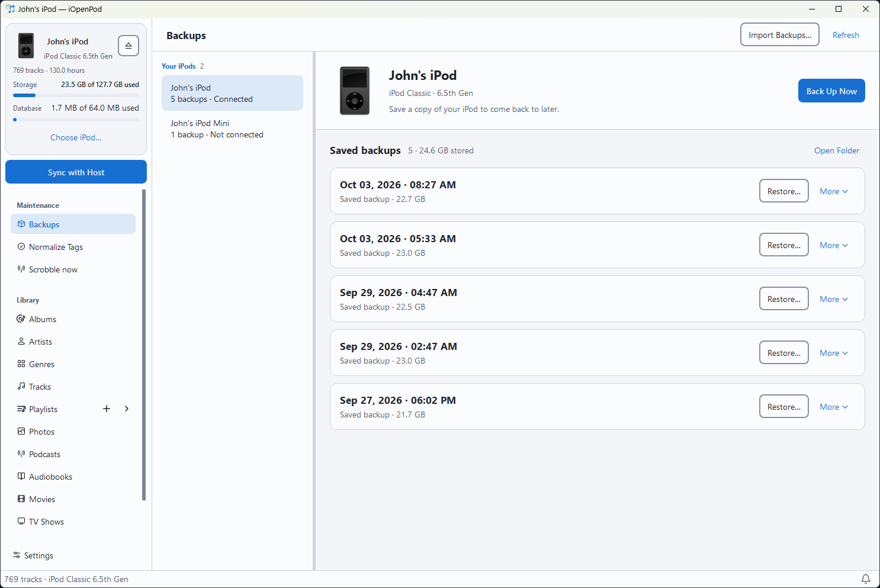Click the Audiobooks book icon
Screen dimensions: 880x588
pos(21,477)
